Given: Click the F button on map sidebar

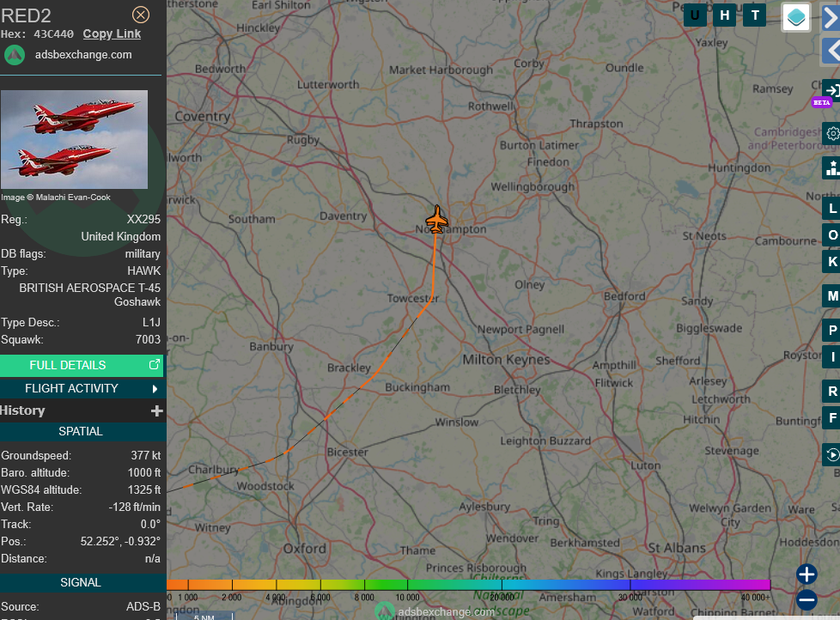Looking at the screenshot, I should click(x=831, y=417).
